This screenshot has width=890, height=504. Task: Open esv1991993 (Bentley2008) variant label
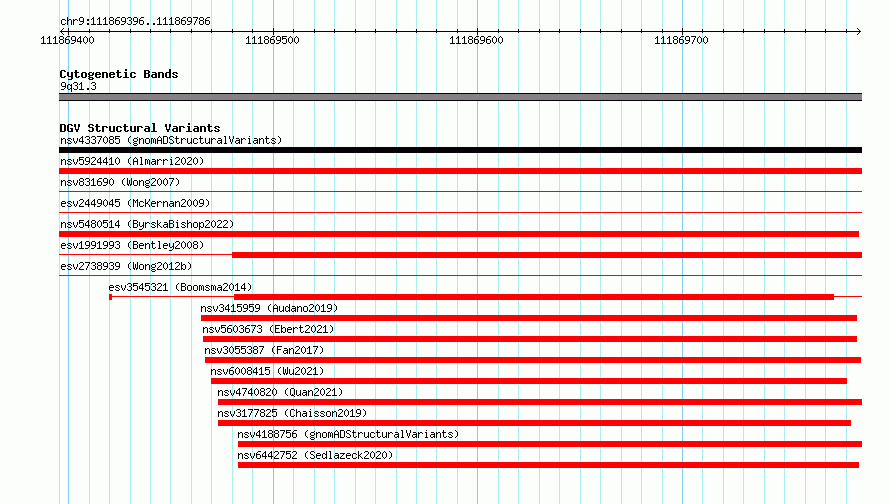132,245
